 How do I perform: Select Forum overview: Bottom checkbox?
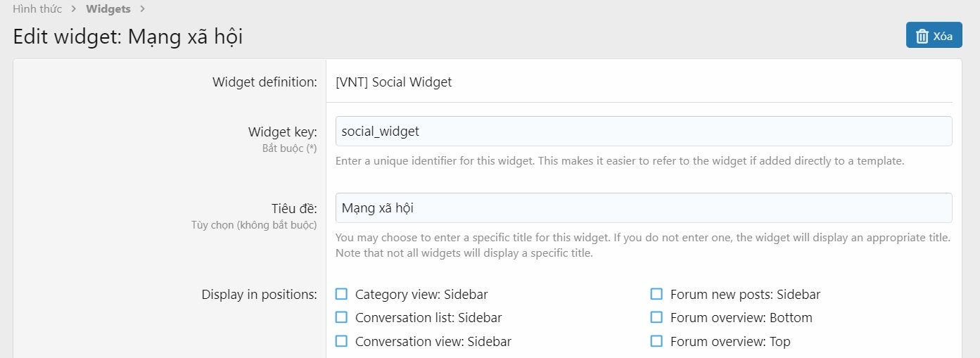[x=656, y=317]
